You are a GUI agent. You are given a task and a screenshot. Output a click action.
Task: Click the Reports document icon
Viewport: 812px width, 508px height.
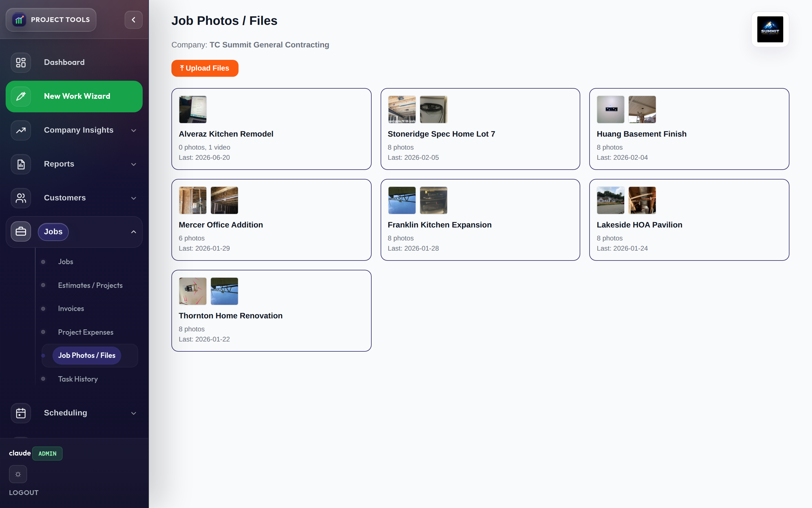(x=21, y=164)
